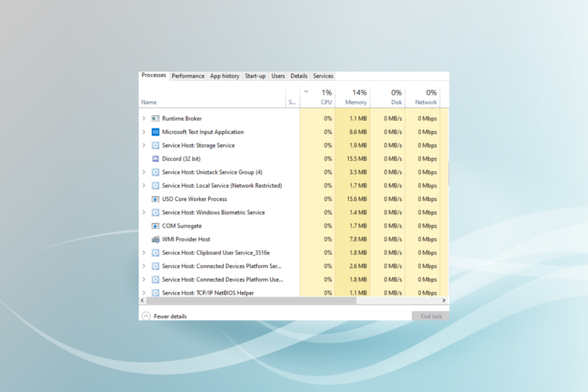Click the Connected Devices Platform Use... icon

[156, 280]
